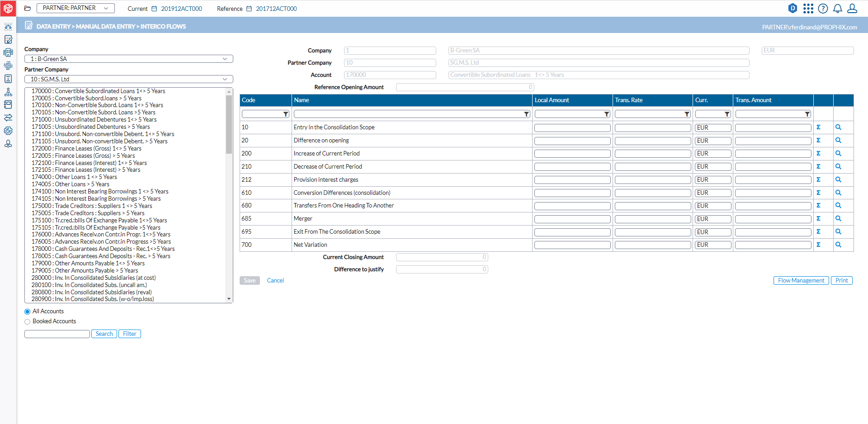Click the Print button

click(842, 281)
